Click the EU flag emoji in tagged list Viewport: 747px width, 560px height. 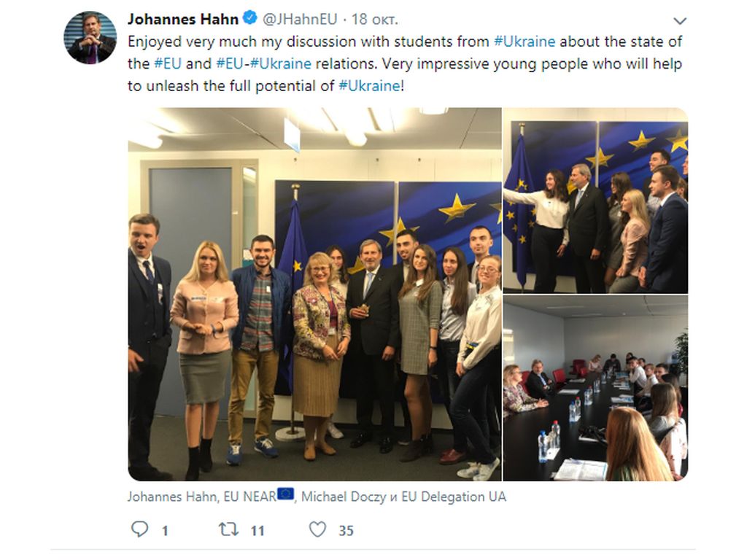point(286,494)
